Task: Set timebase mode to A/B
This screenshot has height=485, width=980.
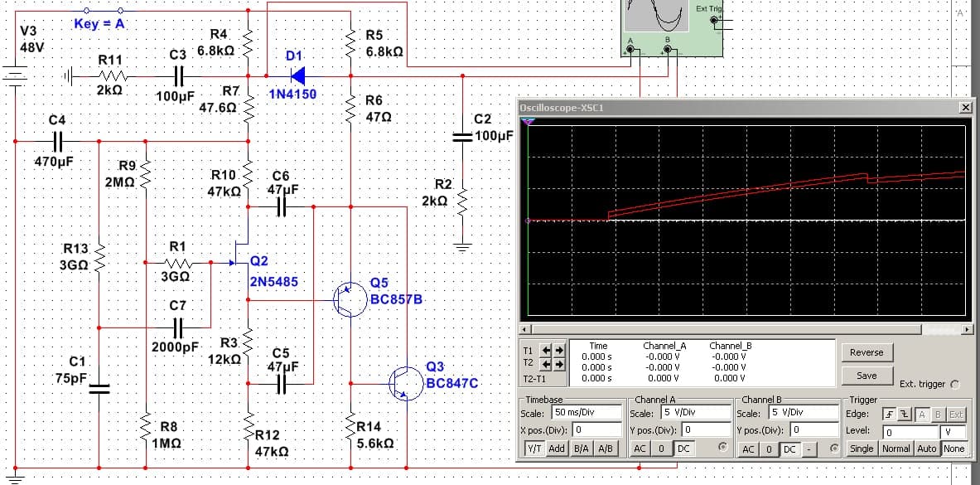Action: click(x=605, y=449)
